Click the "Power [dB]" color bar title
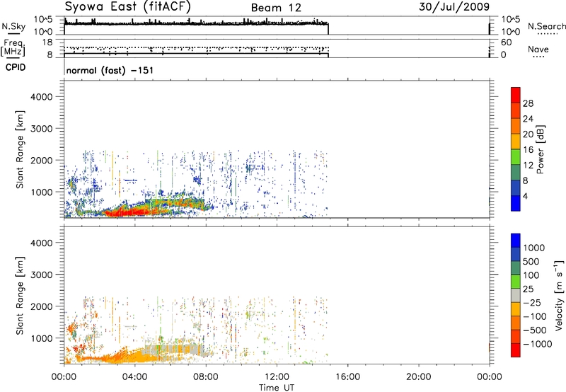Image resolution: width=566 pixels, height=392 pixels. (541, 149)
